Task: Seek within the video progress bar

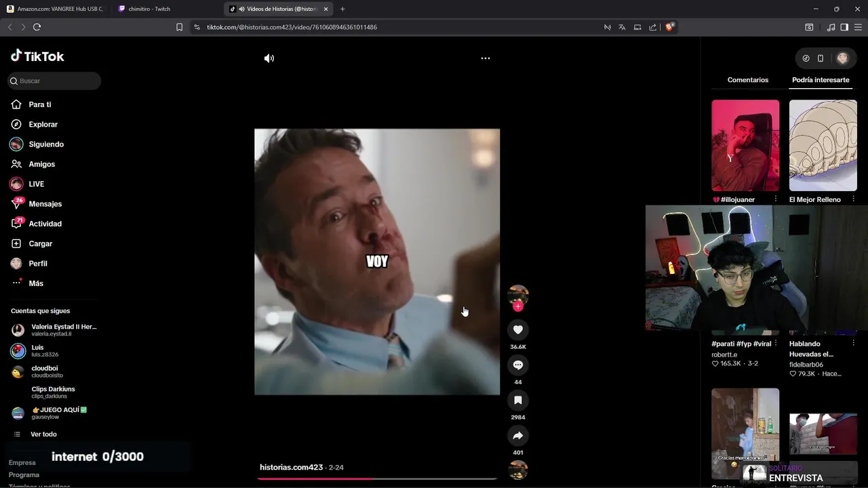Action: (377, 479)
